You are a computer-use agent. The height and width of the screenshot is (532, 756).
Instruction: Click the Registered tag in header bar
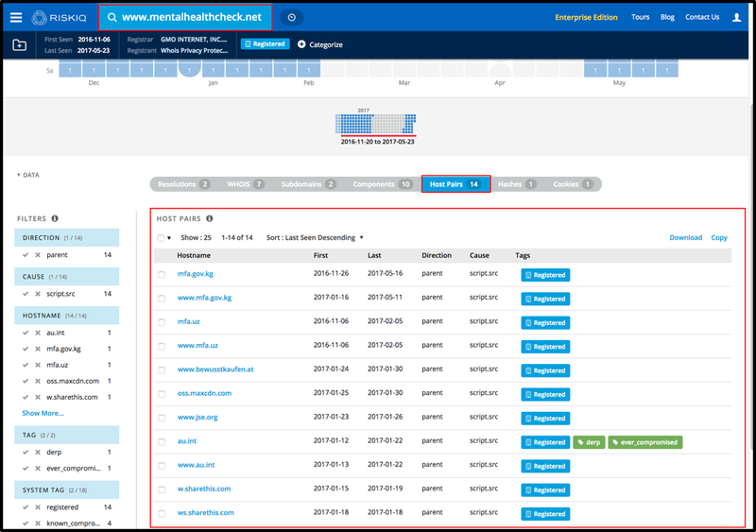[x=266, y=43]
